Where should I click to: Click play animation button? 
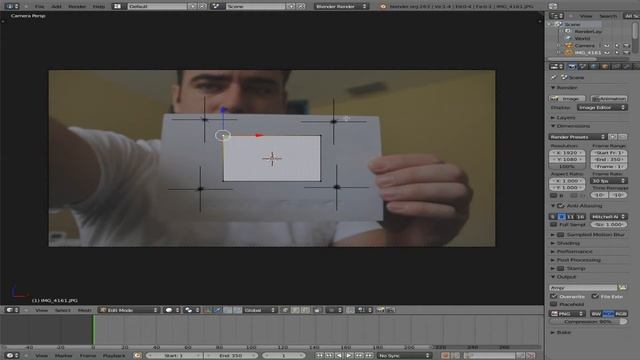click(x=349, y=356)
